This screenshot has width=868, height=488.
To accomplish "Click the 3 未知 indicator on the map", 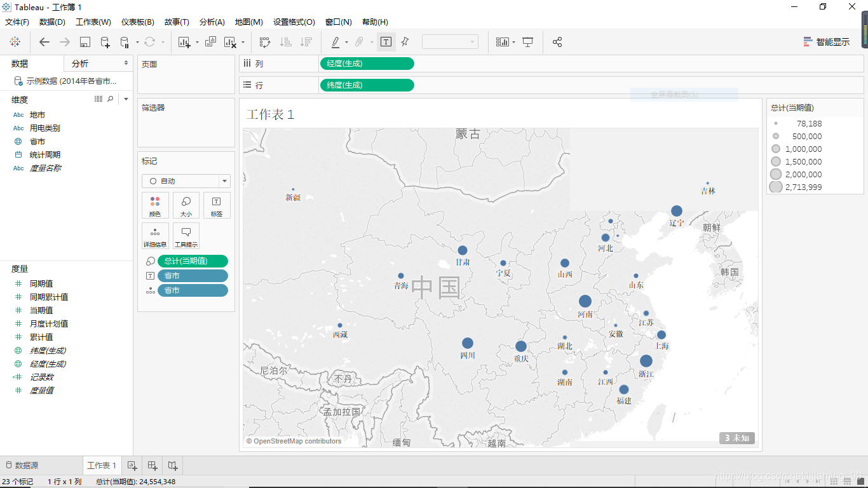I will (737, 438).
